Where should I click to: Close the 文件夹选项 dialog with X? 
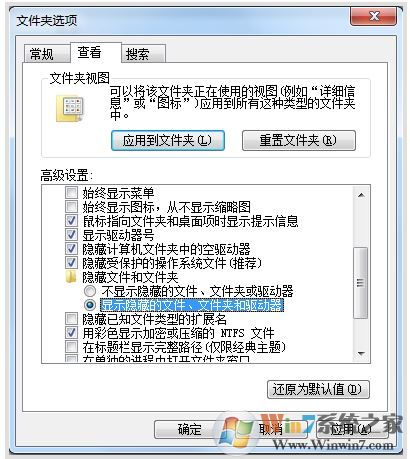(373, 16)
